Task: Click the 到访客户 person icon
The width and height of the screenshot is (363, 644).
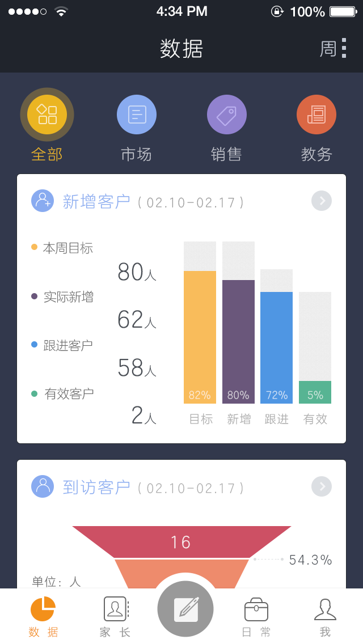Action: pyautogui.click(x=43, y=487)
